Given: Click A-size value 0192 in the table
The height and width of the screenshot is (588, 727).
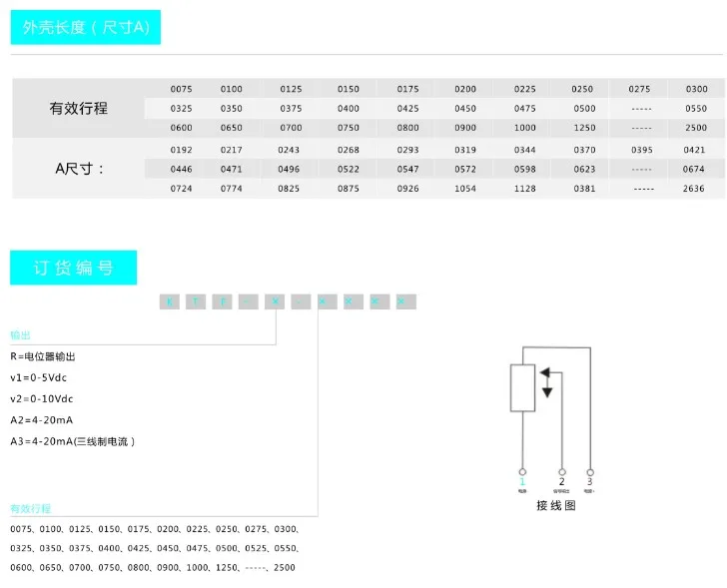Looking at the screenshot, I should 182,150.
